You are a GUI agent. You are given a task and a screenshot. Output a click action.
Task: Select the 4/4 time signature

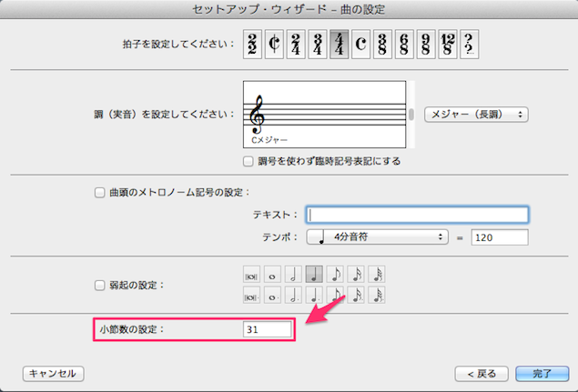point(340,45)
